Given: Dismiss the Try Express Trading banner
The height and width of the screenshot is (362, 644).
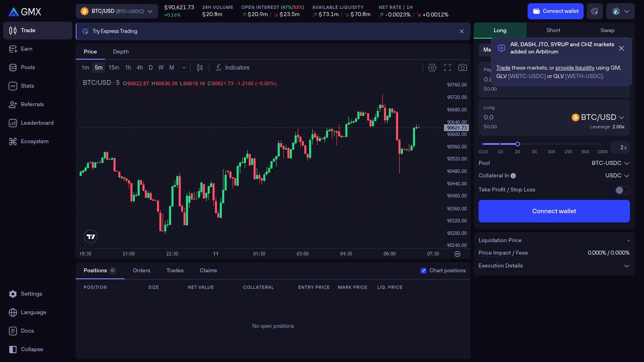Looking at the screenshot, I should 462,31.
